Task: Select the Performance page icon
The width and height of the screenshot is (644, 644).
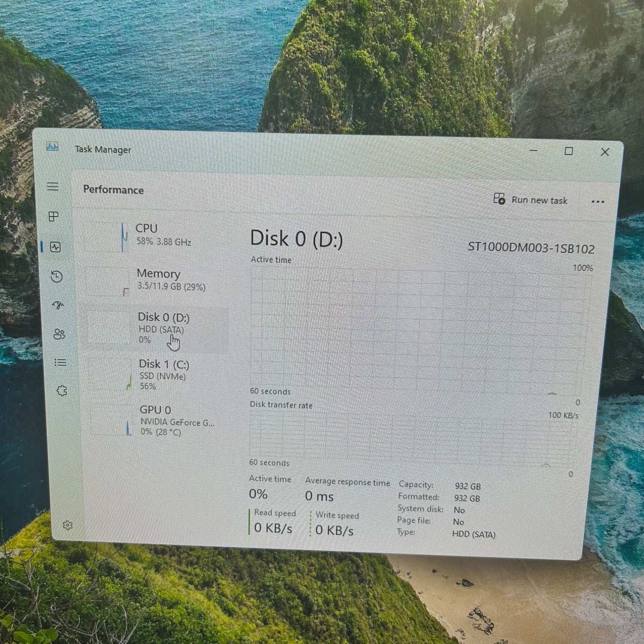Action: [x=55, y=247]
